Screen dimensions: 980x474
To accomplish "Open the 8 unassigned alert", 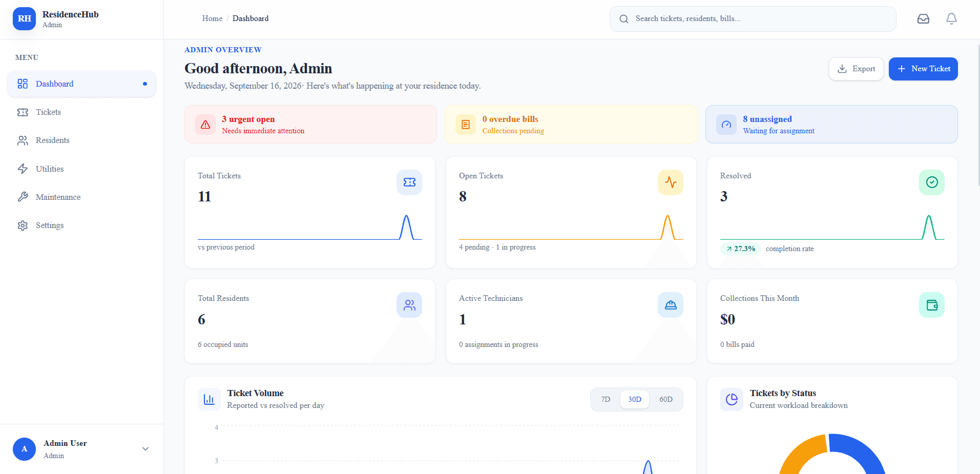I will (831, 125).
